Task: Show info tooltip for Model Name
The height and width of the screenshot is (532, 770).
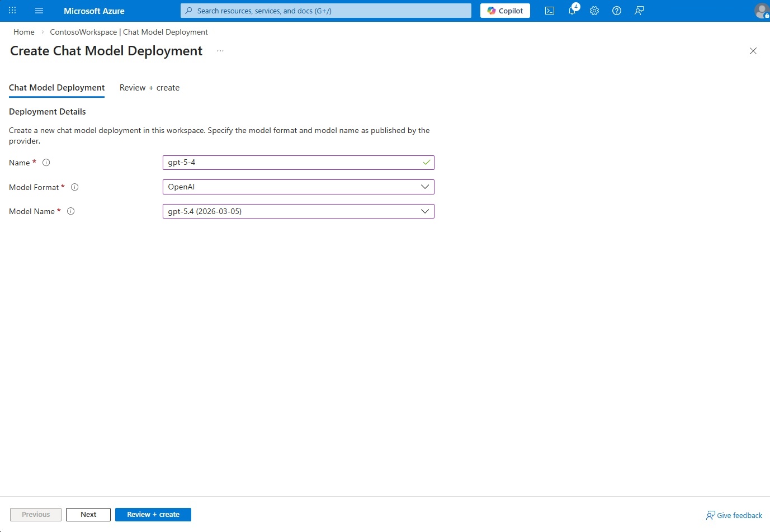Action: (x=71, y=211)
